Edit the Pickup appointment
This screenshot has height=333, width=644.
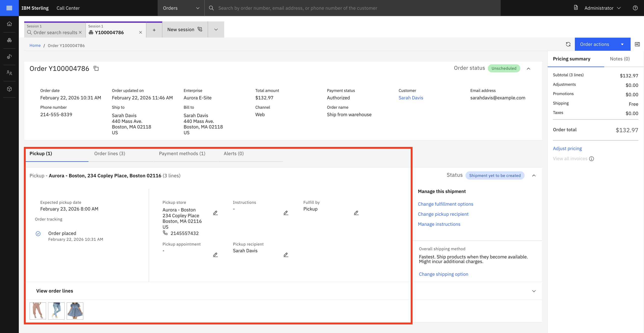(215, 255)
